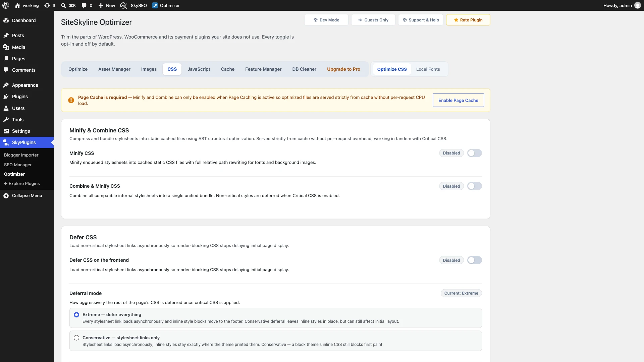This screenshot has width=644, height=362.
Task: Click the Collapse Menu arrow icon
Action: coord(6,196)
